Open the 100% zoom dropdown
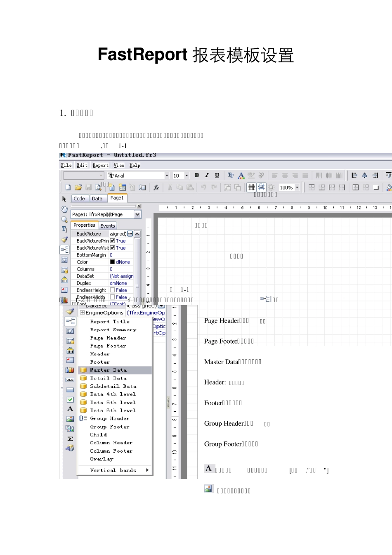Image resolution: width=392 pixels, height=555 pixels. tap(297, 187)
